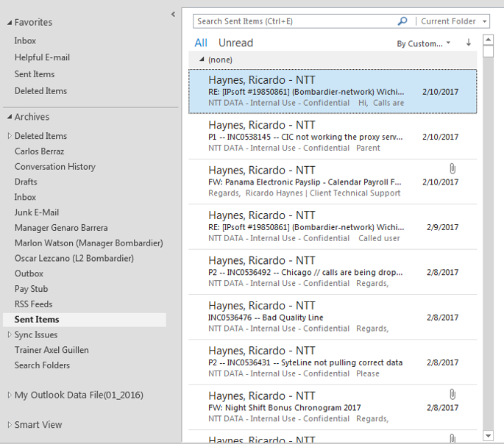
Task: Open the Trainer Axel Guillen folder
Action: (x=52, y=350)
